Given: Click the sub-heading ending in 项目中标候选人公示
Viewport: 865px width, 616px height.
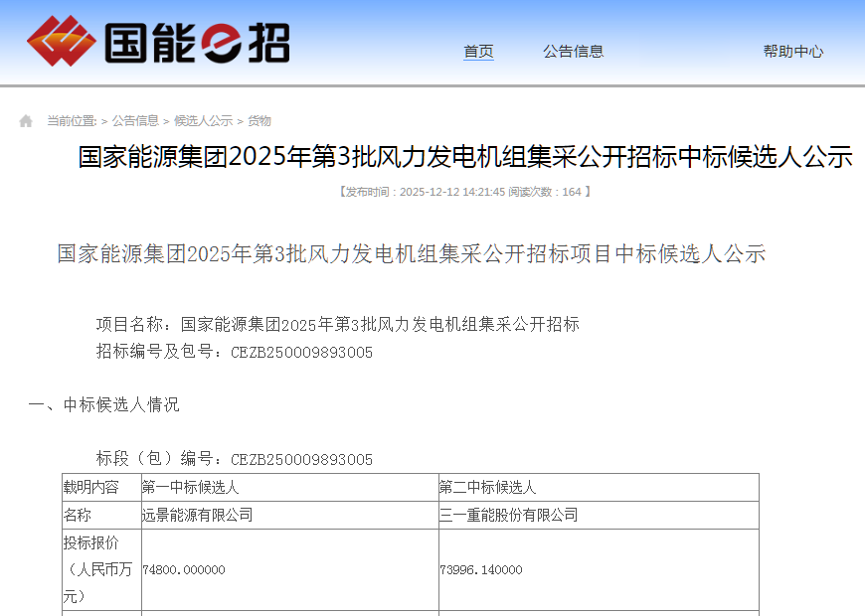Looking at the screenshot, I should pos(412,253).
